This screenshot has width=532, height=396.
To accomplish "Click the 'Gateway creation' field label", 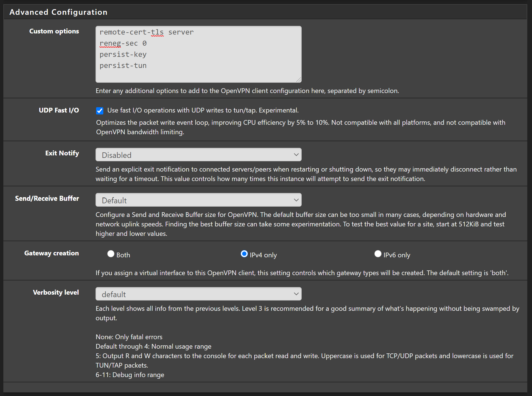I will click(x=52, y=253).
